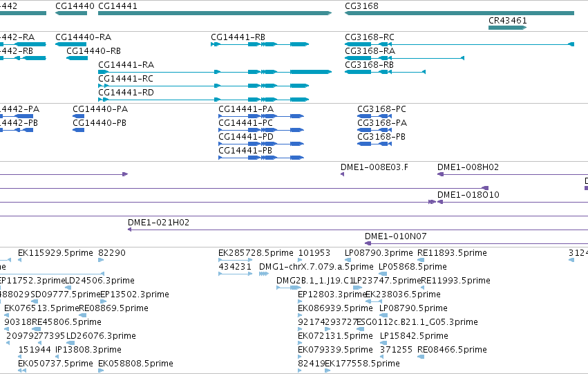Viewport: 588px width, 374px height.
Task: Select EST LD26076.3prime
Action: [x=70, y=343]
